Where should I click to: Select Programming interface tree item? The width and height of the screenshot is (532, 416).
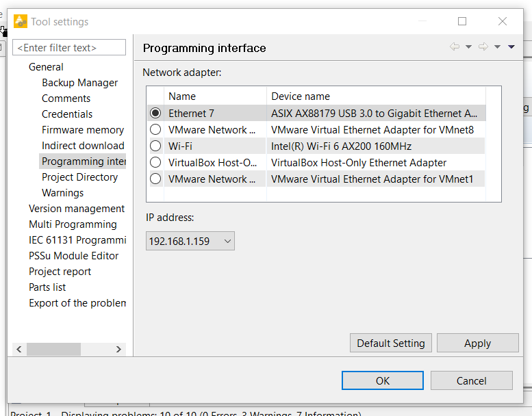83,161
